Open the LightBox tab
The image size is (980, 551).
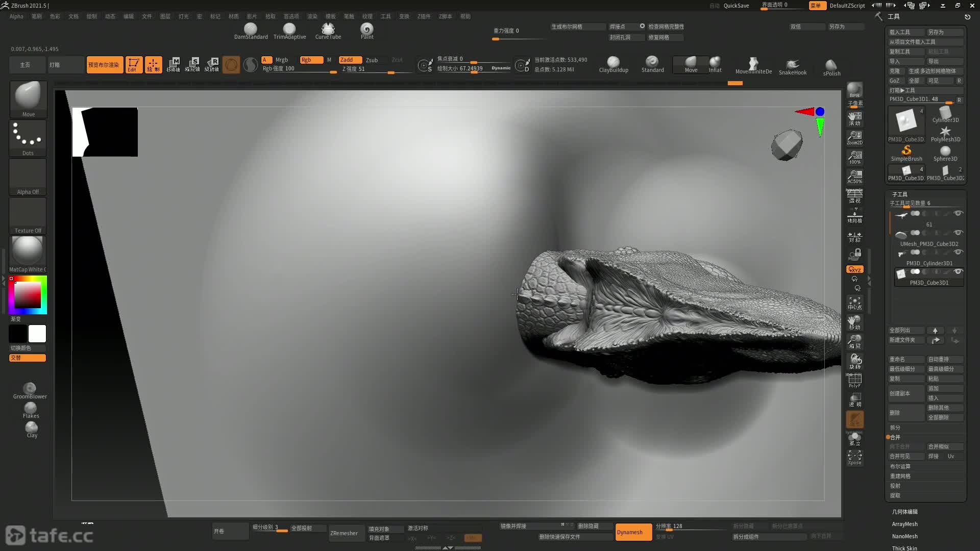(x=66, y=65)
